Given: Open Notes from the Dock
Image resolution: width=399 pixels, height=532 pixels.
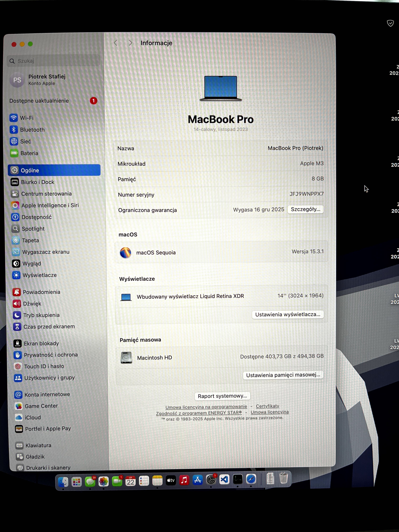Looking at the screenshot, I should [x=157, y=481].
